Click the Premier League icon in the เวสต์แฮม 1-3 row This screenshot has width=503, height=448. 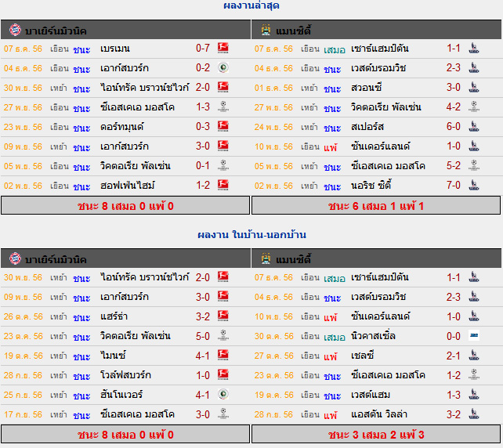(x=474, y=394)
